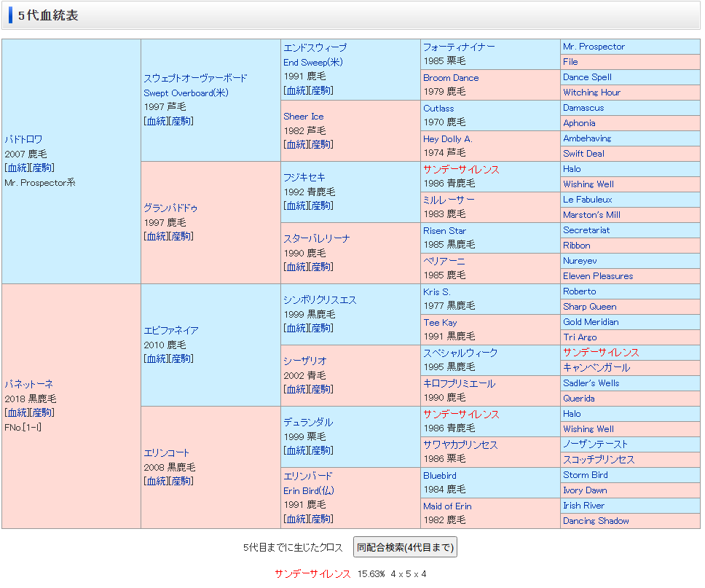
Task: Click the ノーザンテースト ancestor link
Action: point(595,444)
